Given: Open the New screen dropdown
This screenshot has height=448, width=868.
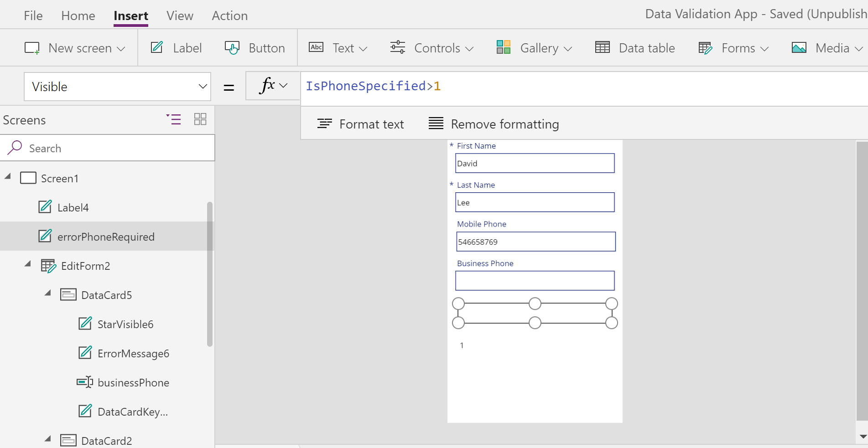Looking at the screenshot, I should [x=121, y=49].
